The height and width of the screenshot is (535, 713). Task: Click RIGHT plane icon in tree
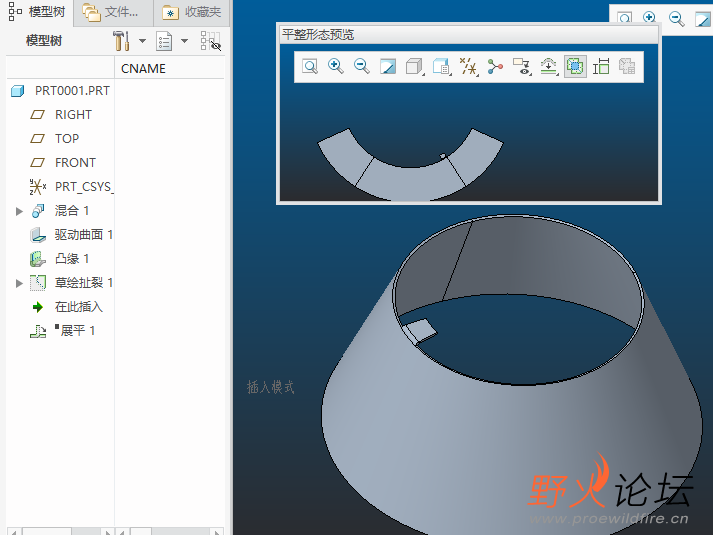coord(37,115)
